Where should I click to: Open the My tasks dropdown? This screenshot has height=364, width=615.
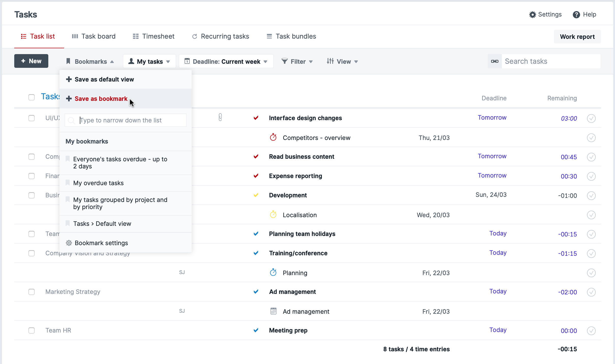pos(149,61)
